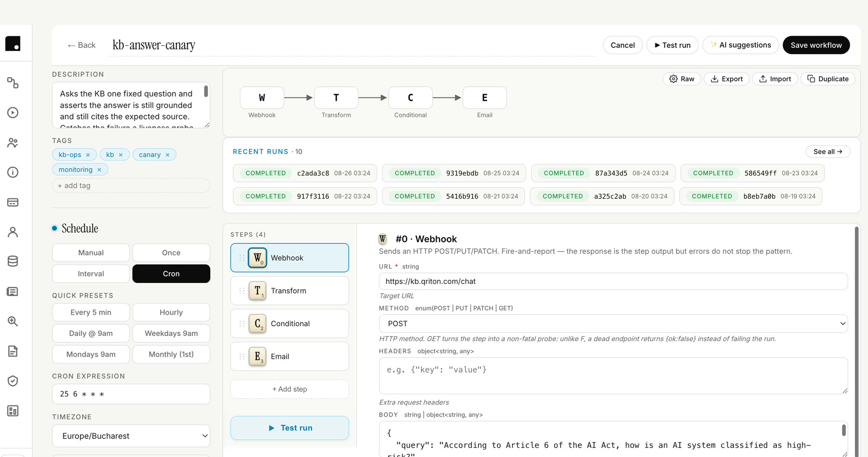Image resolution: width=868 pixels, height=457 pixels.
Task: Remove the kb-ops tag
Action: point(88,155)
